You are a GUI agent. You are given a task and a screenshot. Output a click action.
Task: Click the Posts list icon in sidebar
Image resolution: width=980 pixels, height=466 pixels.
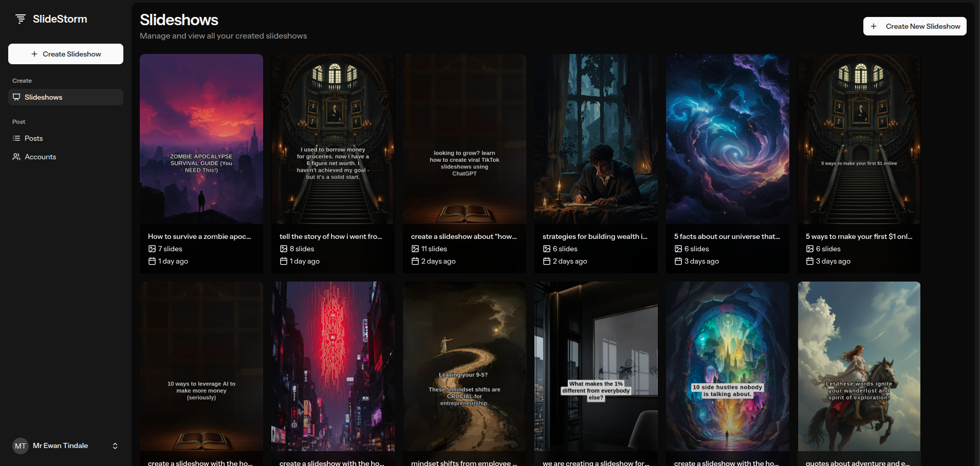(16, 138)
